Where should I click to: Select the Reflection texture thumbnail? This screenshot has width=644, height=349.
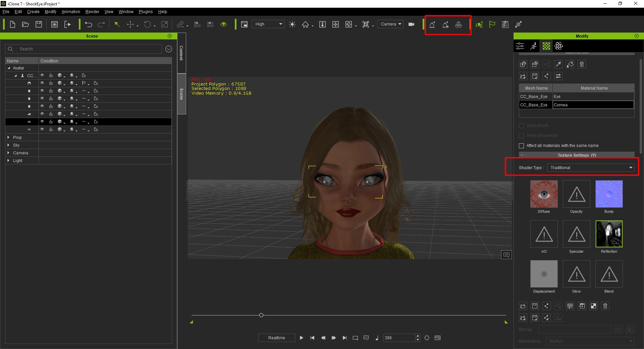[609, 234]
